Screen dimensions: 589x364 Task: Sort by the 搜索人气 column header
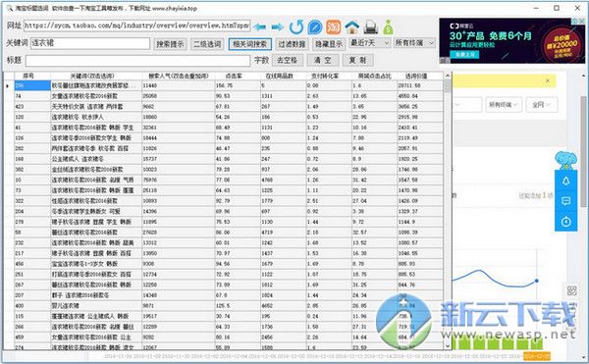pos(178,76)
